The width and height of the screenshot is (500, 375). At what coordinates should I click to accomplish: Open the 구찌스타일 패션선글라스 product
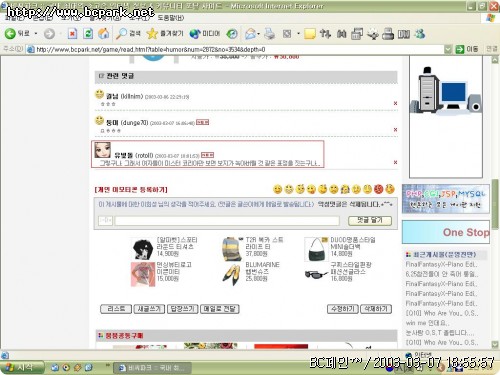(351, 272)
